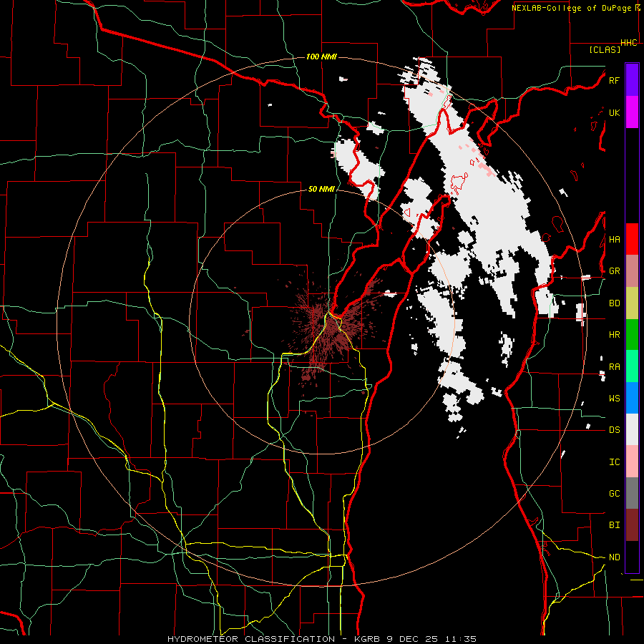Viewport: 644px width, 644px height.
Task: Click the BD legend label
Action: (614, 303)
